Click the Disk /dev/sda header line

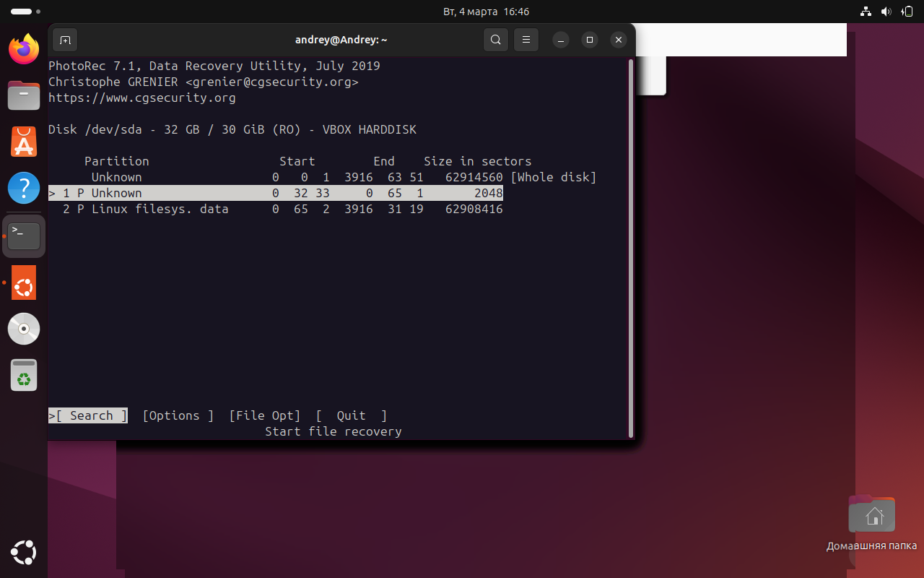[232, 129]
